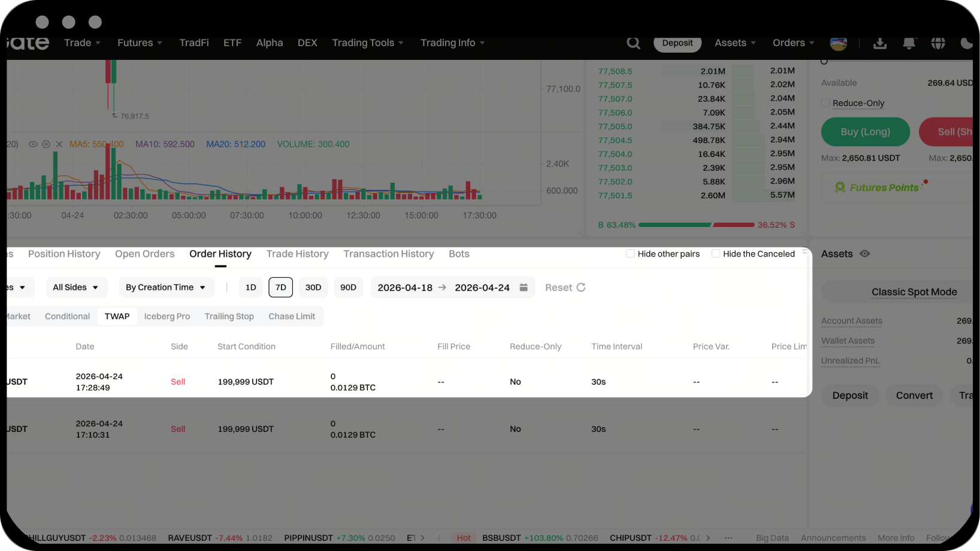The image size is (980, 551).
Task: Open the By Creation Time dropdown
Action: (166, 287)
